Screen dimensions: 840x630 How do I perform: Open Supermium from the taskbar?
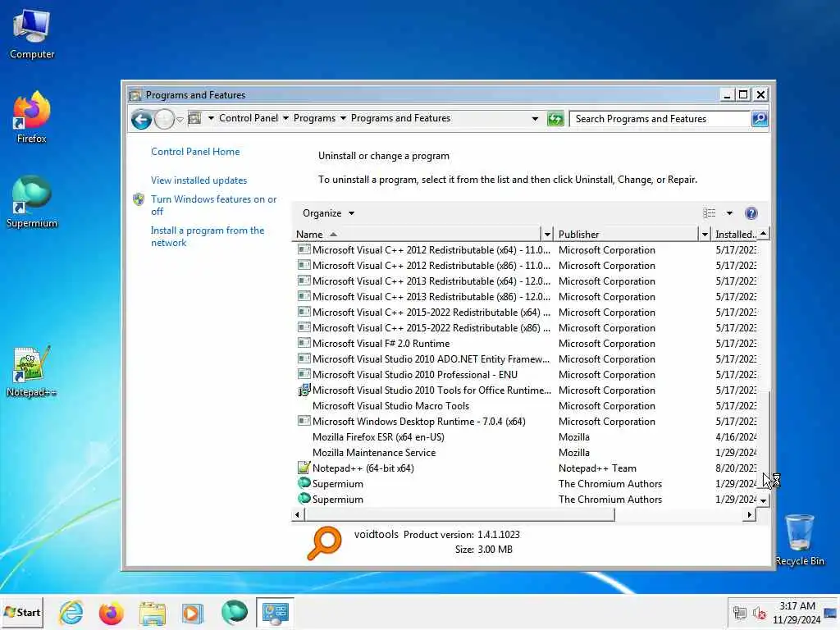tap(234, 612)
